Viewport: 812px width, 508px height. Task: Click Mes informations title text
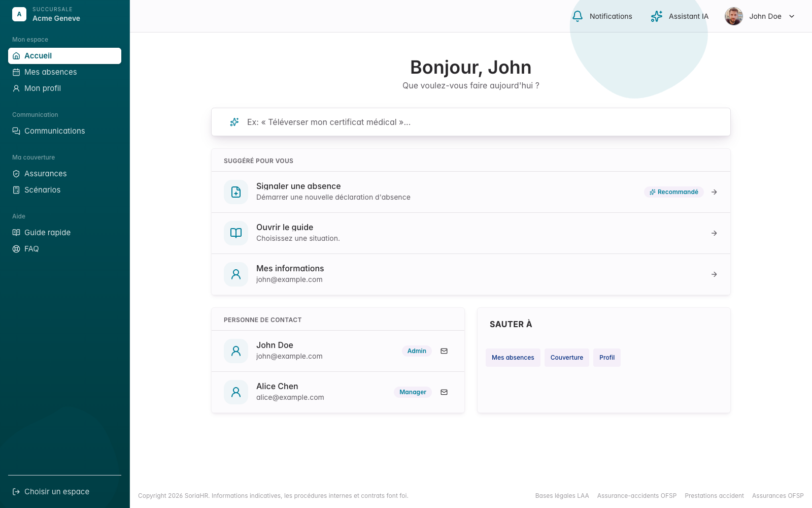point(290,268)
